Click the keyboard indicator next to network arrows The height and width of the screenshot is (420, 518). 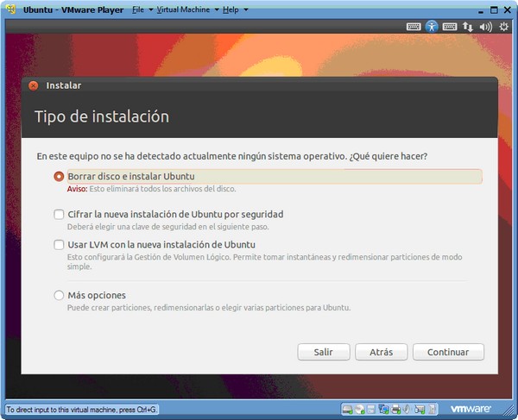450,27
